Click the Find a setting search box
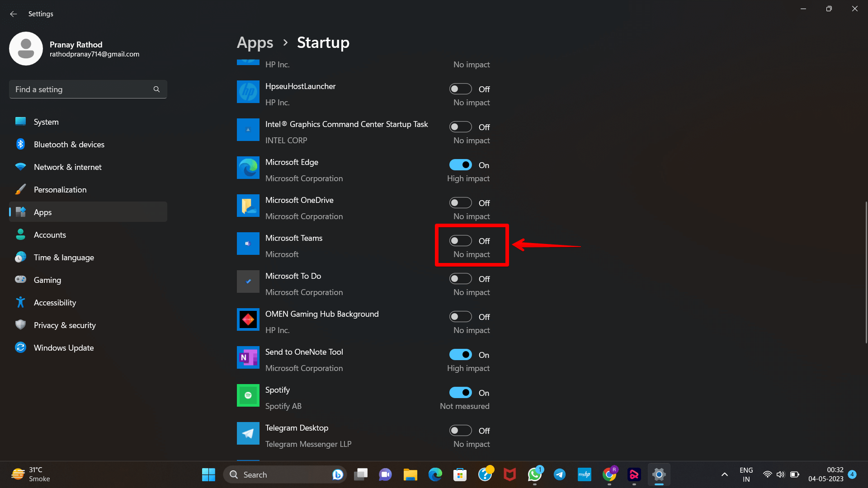This screenshot has height=488, width=868. [88, 89]
